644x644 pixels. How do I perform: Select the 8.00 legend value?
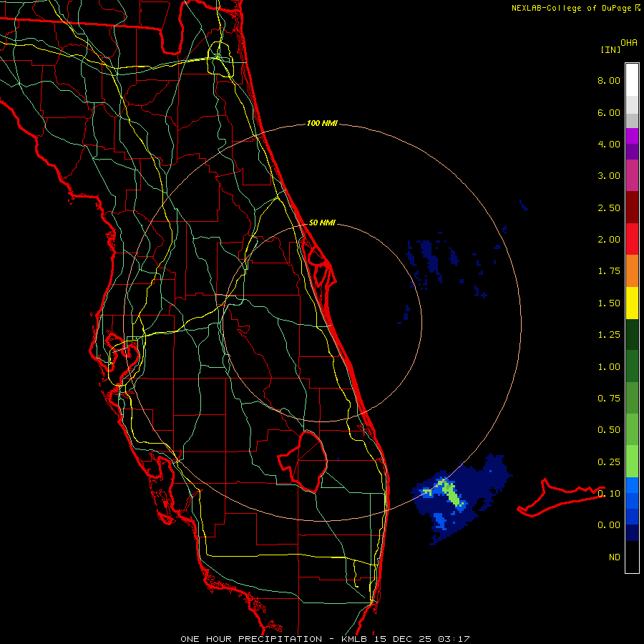(609, 80)
